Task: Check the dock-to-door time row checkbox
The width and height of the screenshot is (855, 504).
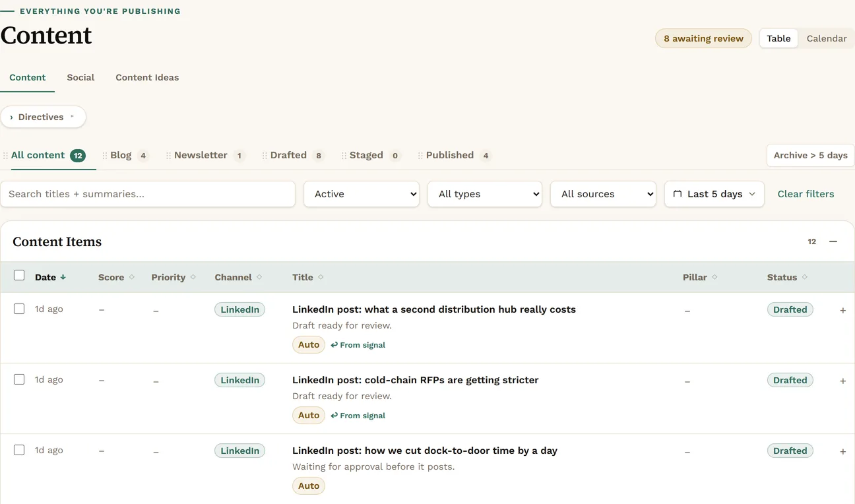Action: click(x=19, y=450)
